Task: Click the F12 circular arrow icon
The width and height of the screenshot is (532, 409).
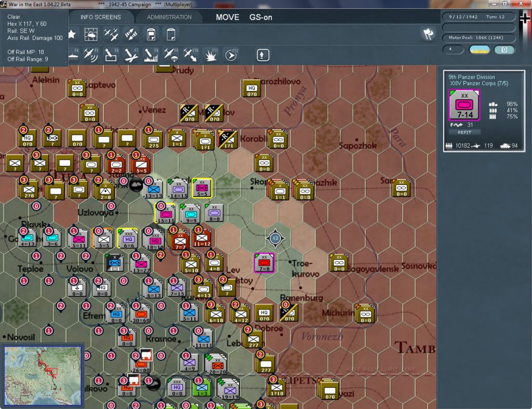Action: coord(231,55)
